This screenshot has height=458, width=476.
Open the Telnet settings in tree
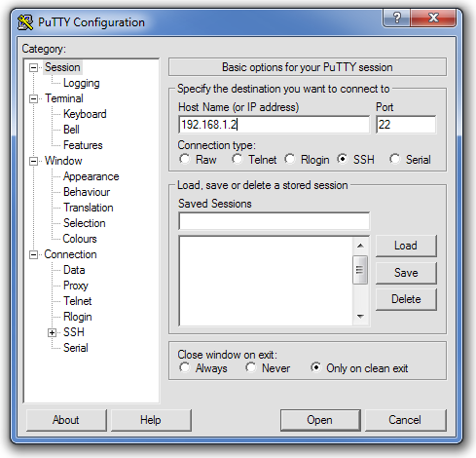click(78, 301)
